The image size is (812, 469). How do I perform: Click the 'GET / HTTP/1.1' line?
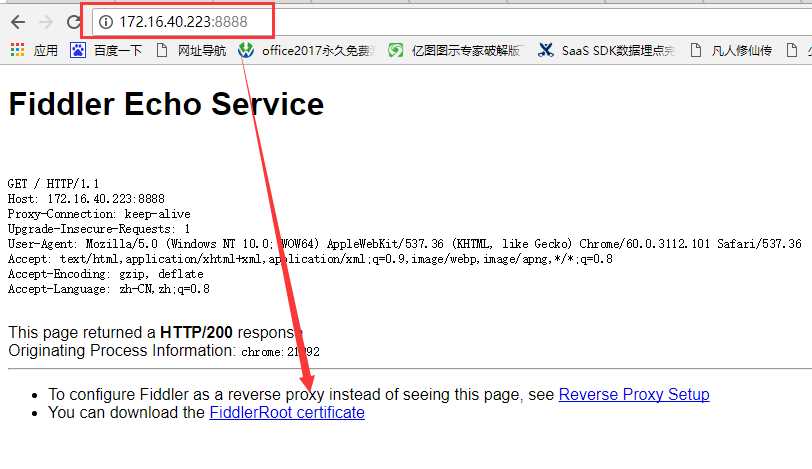click(x=53, y=184)
